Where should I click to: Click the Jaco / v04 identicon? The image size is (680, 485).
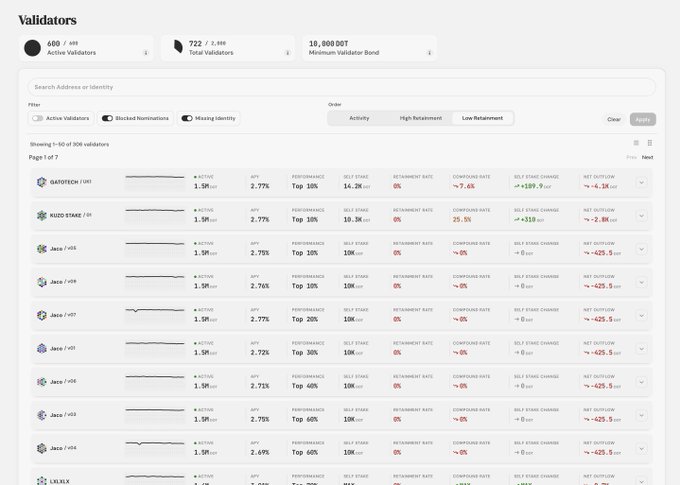[42, 449]
